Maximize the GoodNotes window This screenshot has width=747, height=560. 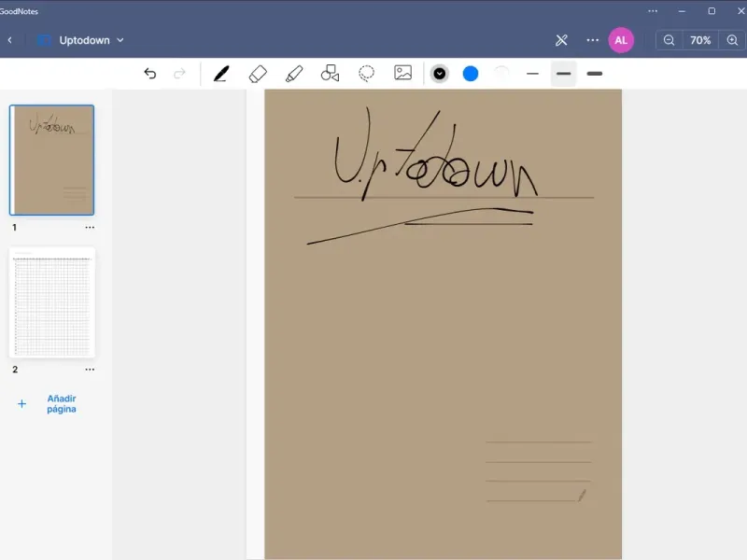tap(712, 11)
